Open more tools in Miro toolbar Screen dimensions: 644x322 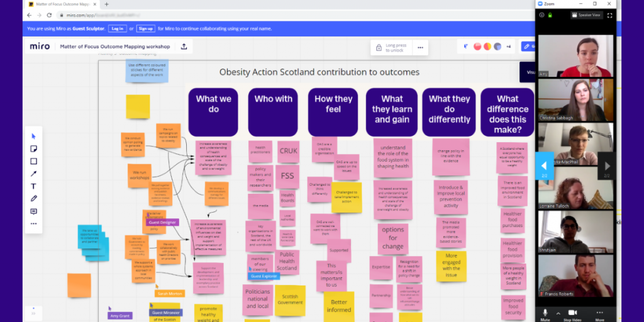[34, 224]
